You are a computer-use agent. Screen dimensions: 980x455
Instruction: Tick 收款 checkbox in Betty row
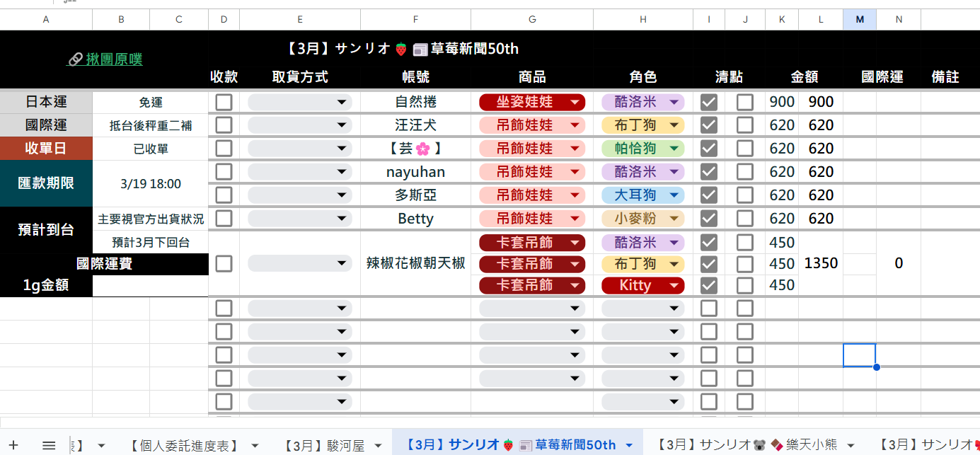coord(224,218)
